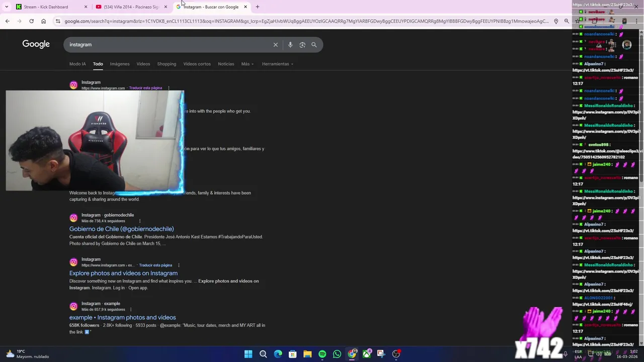Switch to Modo IA search mode

(x=77, y=64)
